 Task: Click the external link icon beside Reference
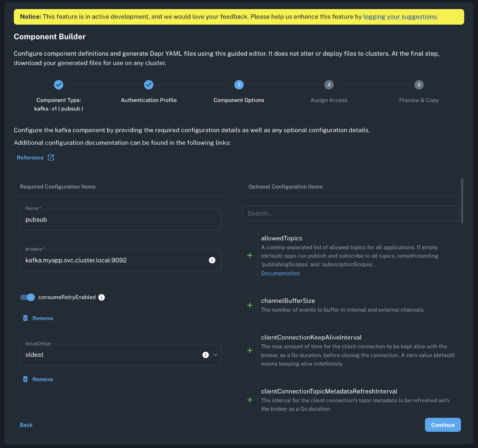[x=51, y=157]
